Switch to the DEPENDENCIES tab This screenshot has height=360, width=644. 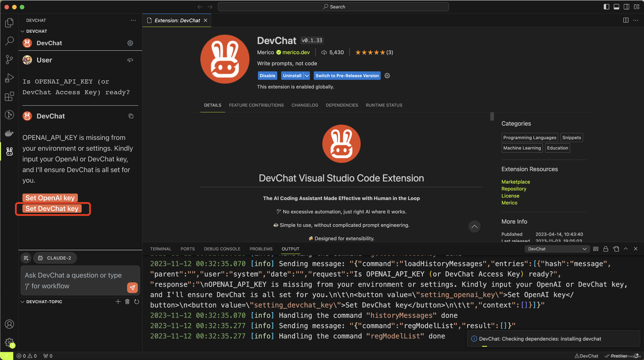[342, 105]
